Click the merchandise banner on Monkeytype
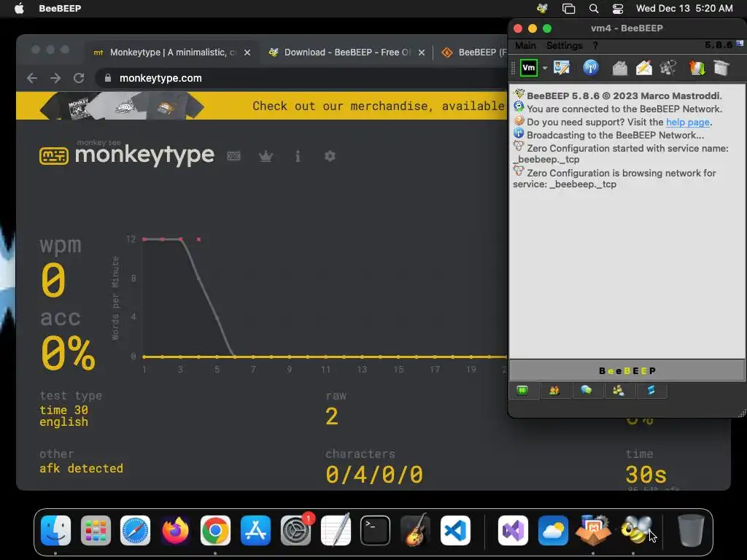 pyautogui.click(x=262, y=106)
